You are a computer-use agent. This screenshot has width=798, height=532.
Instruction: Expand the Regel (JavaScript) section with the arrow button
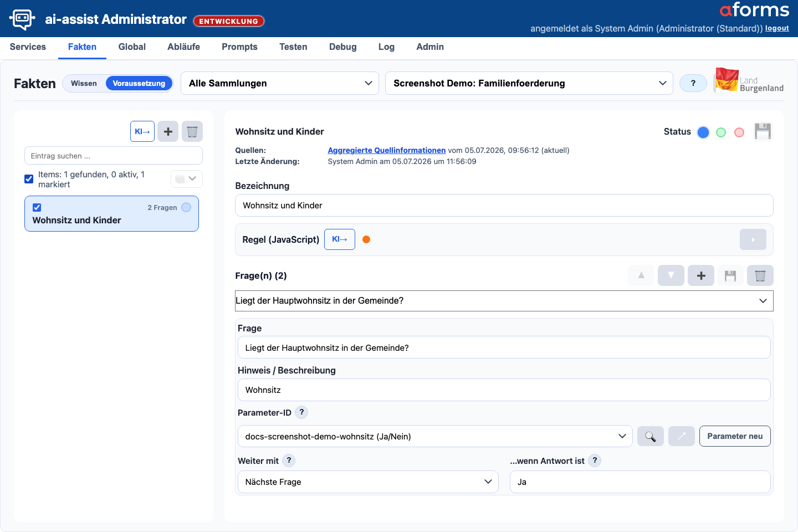pos(753,239)
